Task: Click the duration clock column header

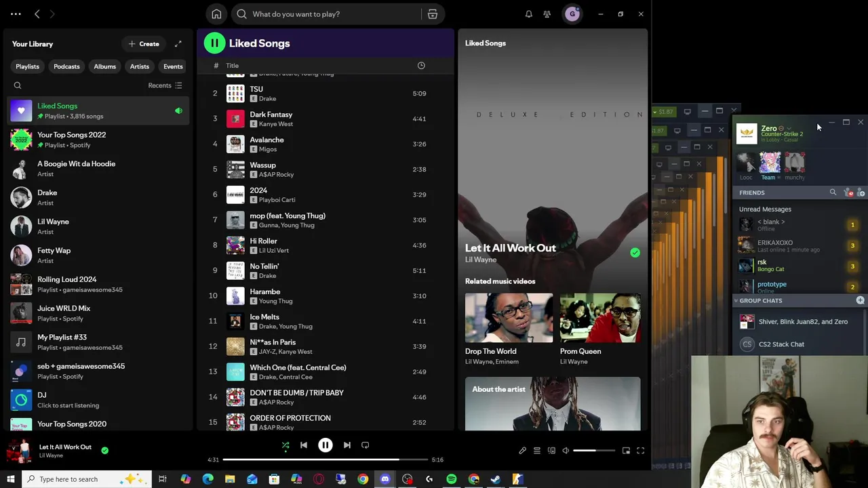Action: [x=421, y=66]
